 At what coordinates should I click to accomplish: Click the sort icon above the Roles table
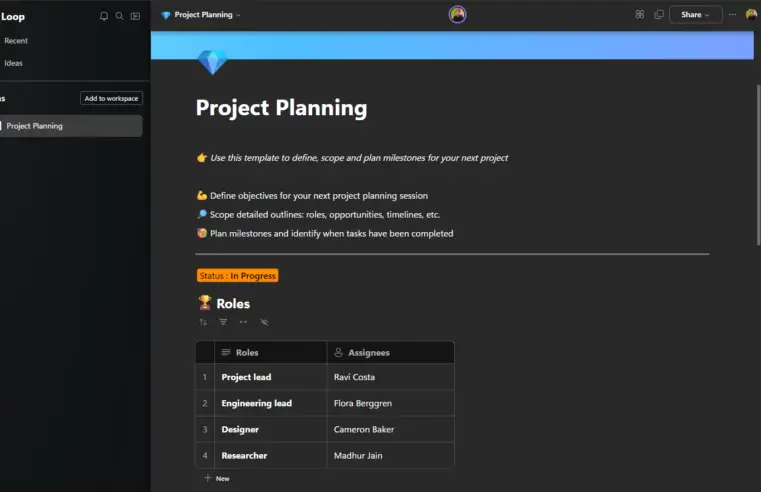coord(203,322)
